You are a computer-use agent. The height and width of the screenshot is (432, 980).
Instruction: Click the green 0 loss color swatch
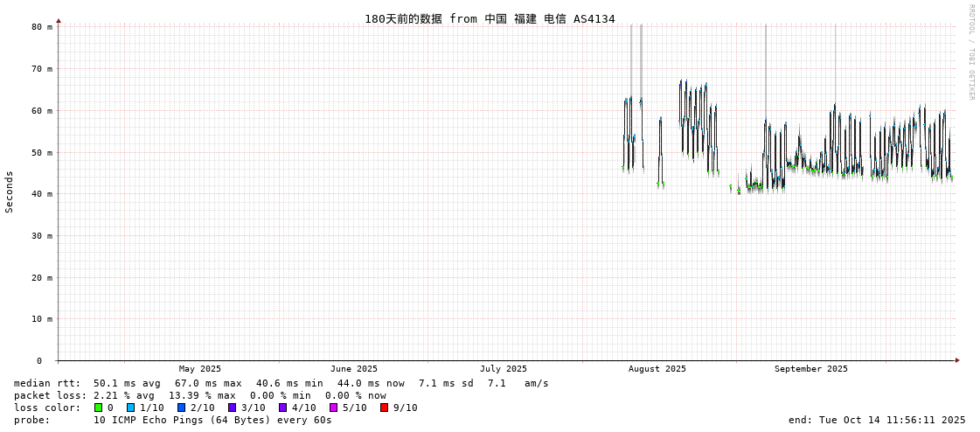(99, 408)
